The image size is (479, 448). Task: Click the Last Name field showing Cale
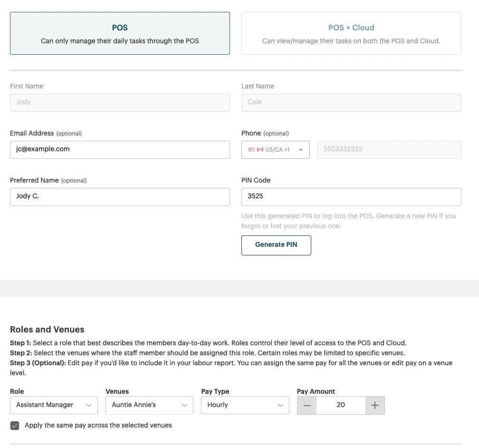tap(351, 102)
